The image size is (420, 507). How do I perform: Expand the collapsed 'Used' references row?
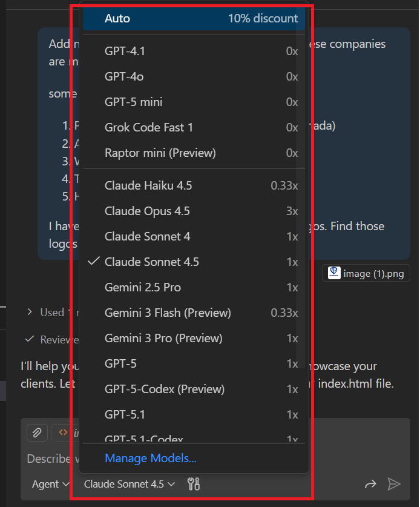[x=30, y=313]
